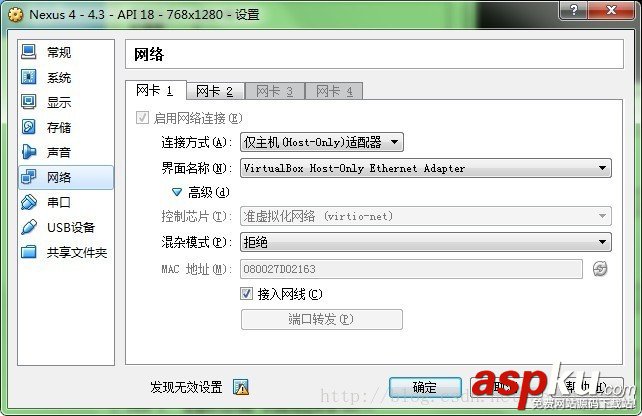The image size is (642, 416).
Task: Open the 界面名称 adapter name dropdown
Action: [426, 168]
